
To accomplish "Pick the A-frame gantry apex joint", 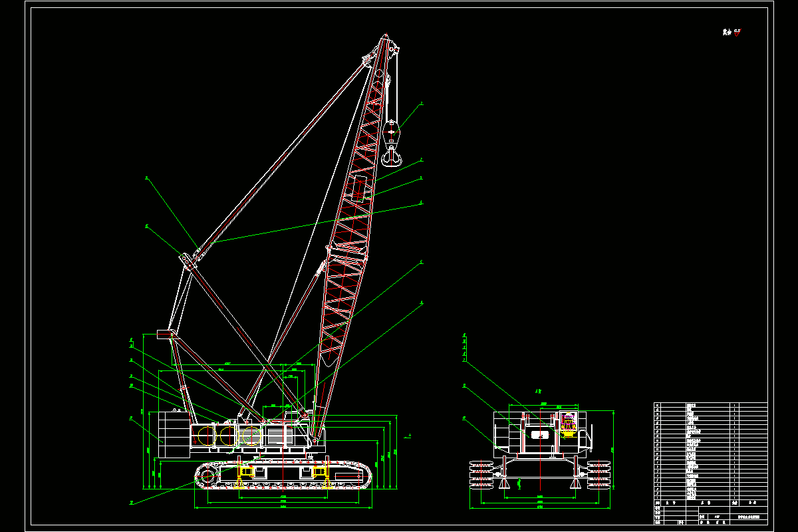I will point(188,260).
